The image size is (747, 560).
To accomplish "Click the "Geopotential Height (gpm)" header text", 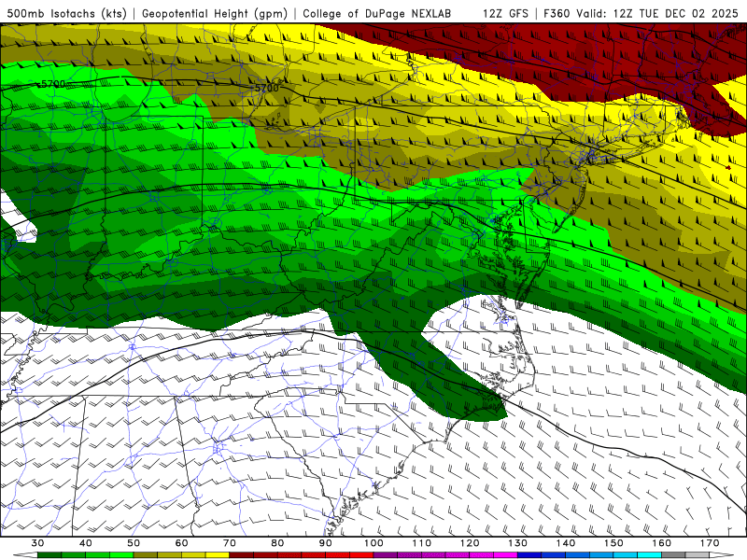I will tap(215, 13).
